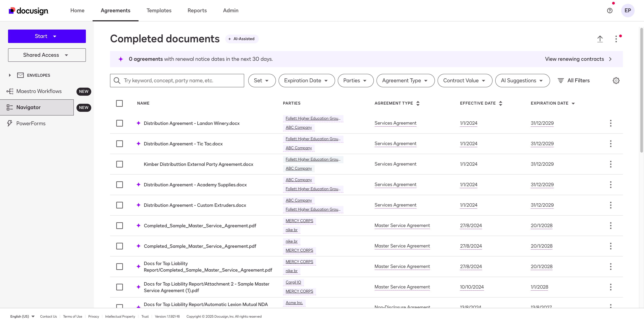
Task: Expand the Envelopes tree section
Action: (x=10, y=75)
